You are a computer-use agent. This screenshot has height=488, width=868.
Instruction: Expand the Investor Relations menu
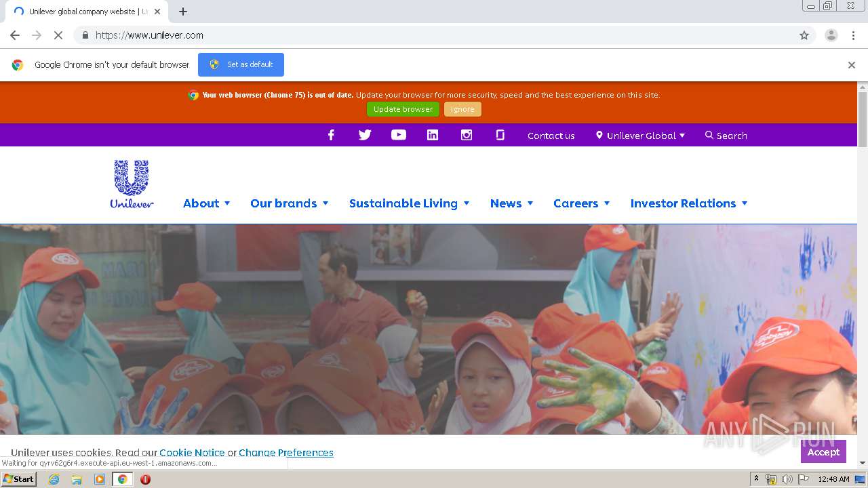coord(689,203)
